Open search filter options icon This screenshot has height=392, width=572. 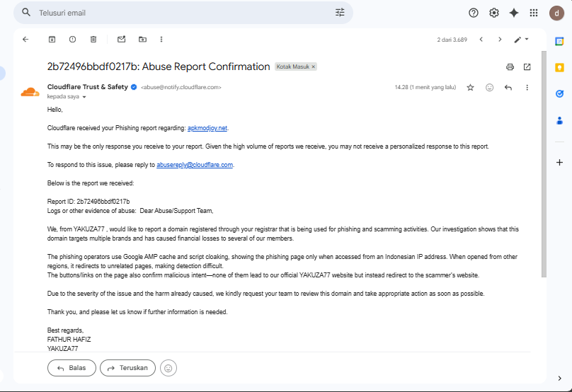click(340, 13)
